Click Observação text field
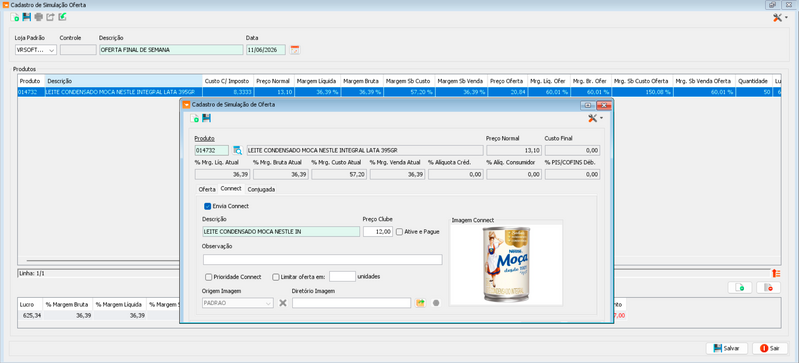Image resolution: width=799 pixels, height=363 pixels. [323, 260]
